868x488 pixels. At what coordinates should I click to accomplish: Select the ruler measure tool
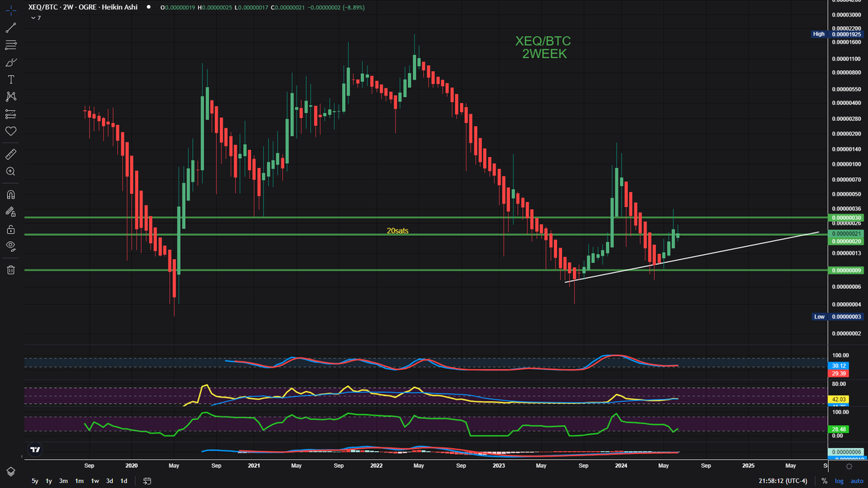10,154
